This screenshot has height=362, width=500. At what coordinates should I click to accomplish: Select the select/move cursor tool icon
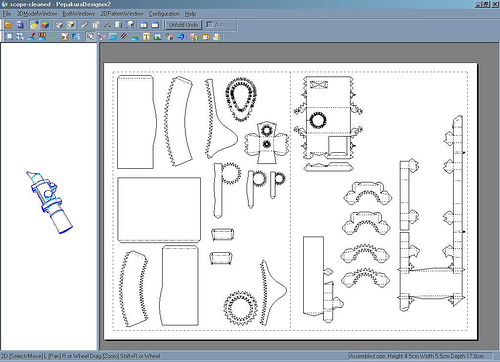tap(90, 37)
